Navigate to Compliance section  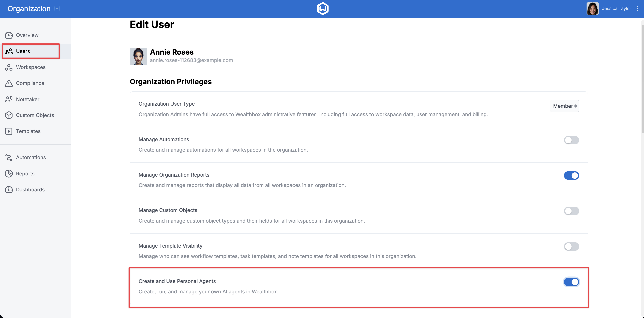(x=35, y=83)
